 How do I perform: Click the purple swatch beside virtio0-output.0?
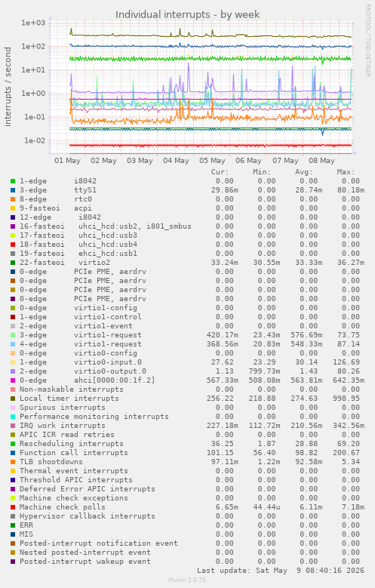(x=13, y=371)
